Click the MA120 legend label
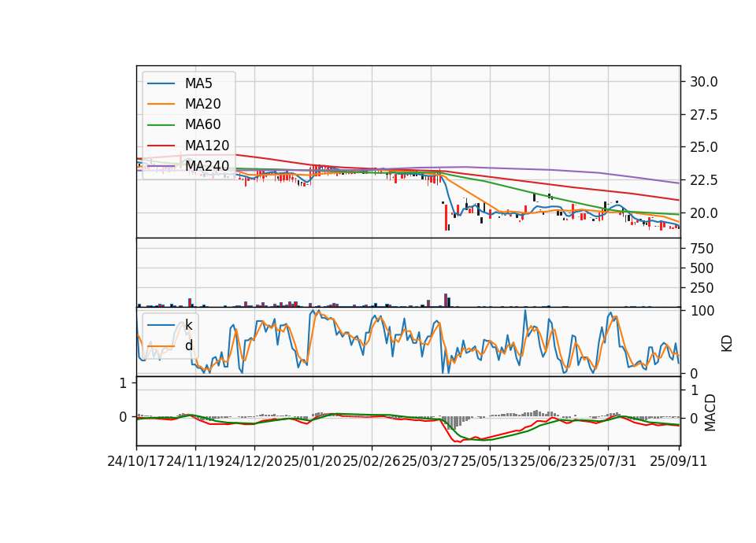 pos(207,146)
